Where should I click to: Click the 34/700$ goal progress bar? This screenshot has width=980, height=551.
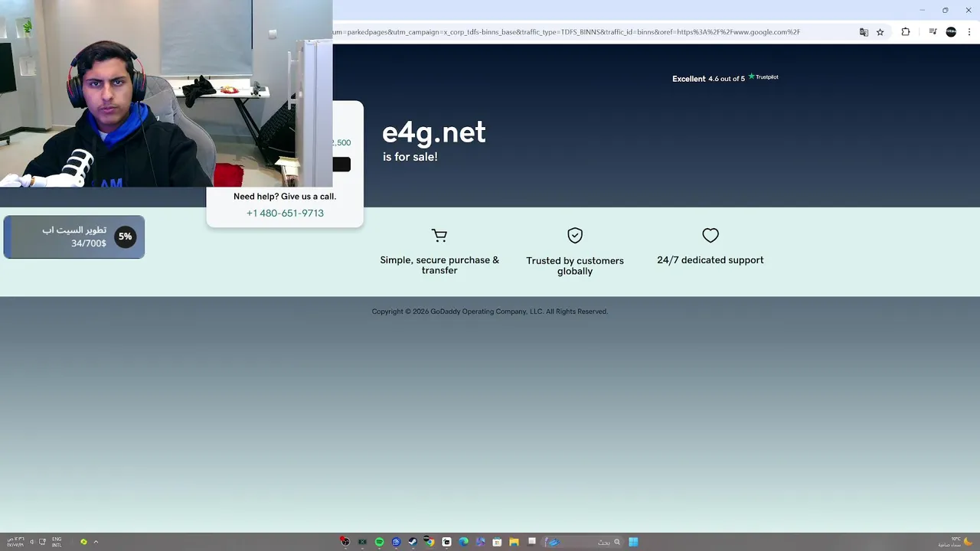[74, 237]
